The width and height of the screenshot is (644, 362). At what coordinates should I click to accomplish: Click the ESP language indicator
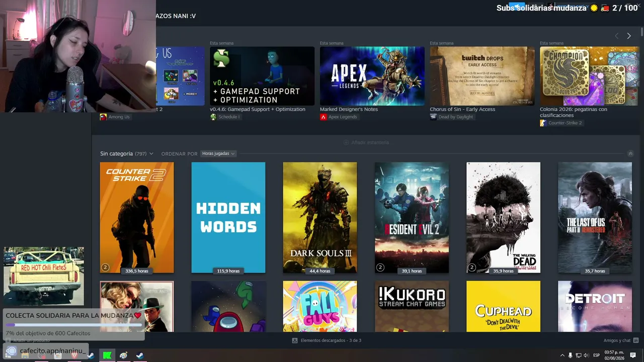pyautogui.click(x=596, y=355)
